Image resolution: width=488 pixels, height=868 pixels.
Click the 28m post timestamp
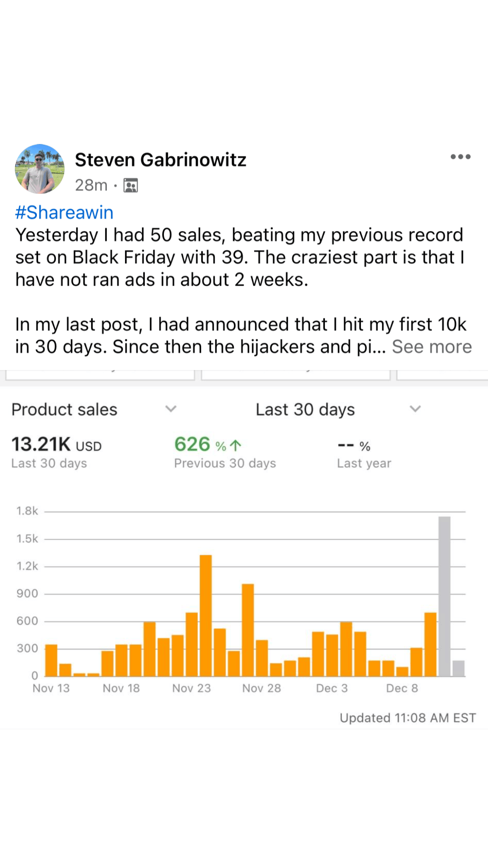pyautogui.click(x=91, y=185)
